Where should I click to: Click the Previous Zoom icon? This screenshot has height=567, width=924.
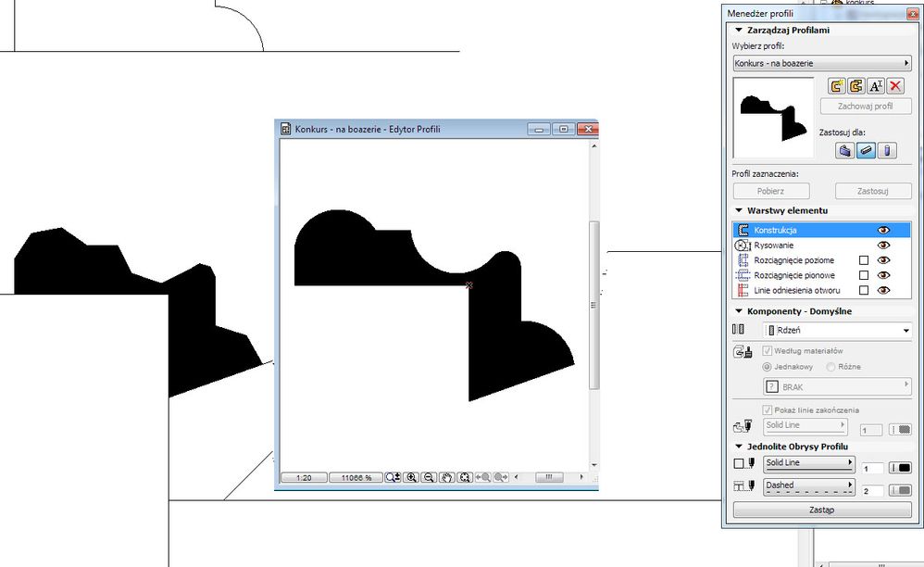[x=482, y=477]
